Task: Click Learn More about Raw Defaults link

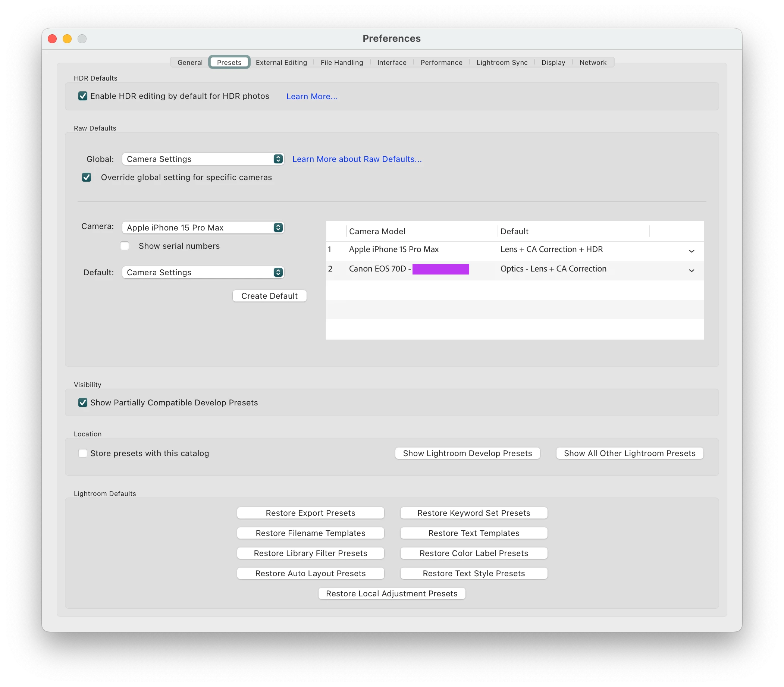Action: point(357,159)
